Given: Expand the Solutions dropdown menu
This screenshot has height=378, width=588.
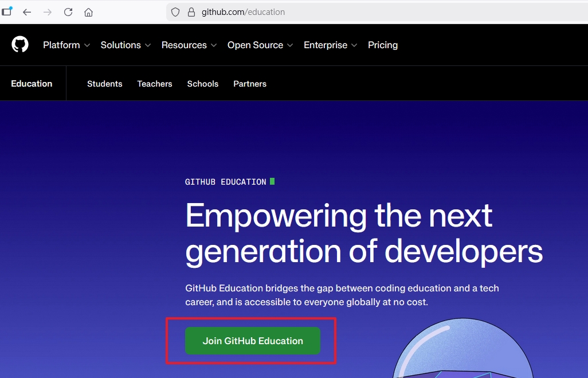Looking at the screenshot, I should (x=126, y=45).
